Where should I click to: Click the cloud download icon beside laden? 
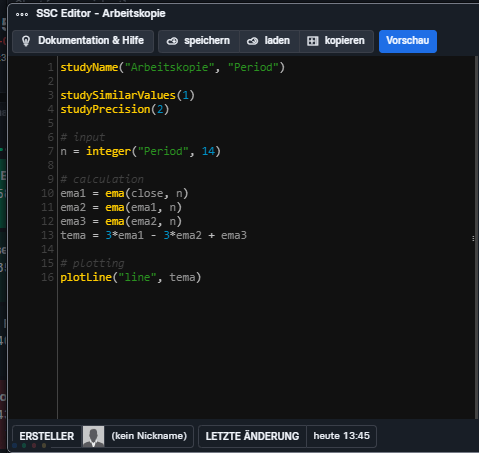coord(252,41)
